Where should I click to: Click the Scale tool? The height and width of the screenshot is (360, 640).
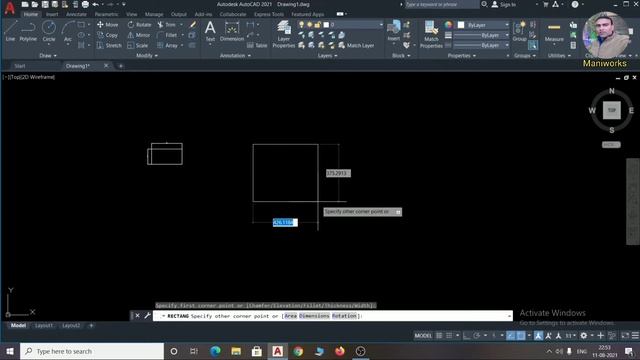(138, 45)
